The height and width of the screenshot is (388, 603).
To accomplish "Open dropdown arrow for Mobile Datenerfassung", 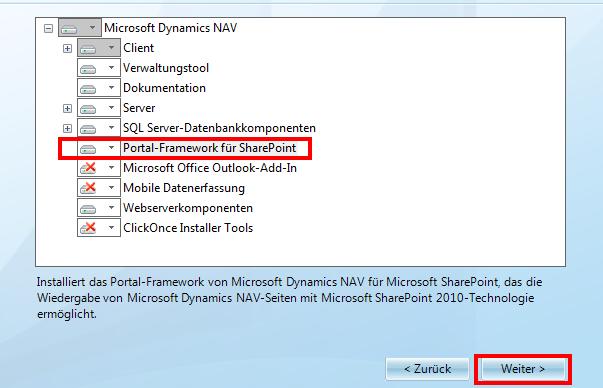I will coord(111,188).
